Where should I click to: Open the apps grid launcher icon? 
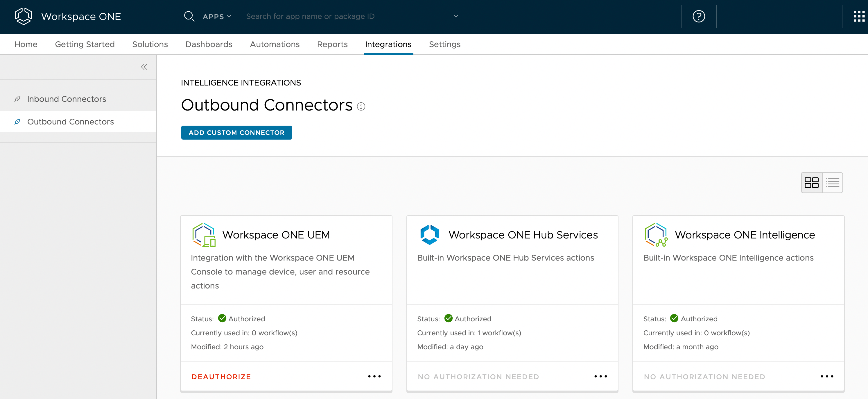[859, 16]
